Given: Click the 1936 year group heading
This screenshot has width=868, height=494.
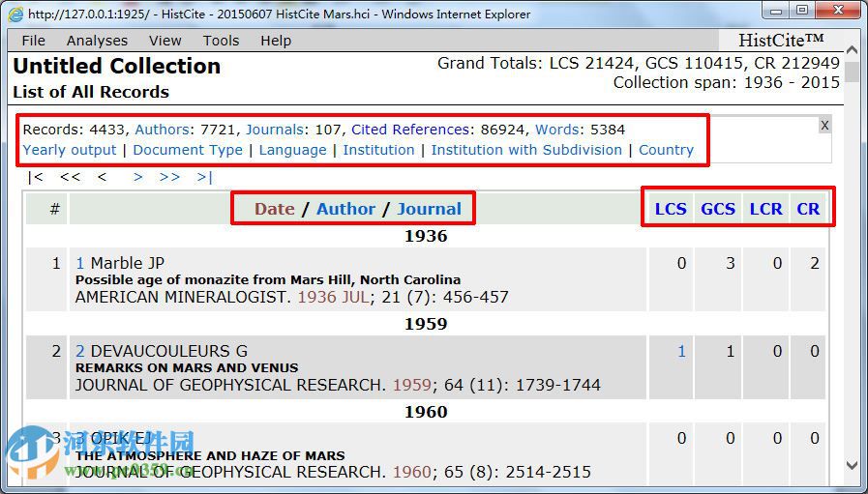Looking at the screenshot, I should pos(426,236).
